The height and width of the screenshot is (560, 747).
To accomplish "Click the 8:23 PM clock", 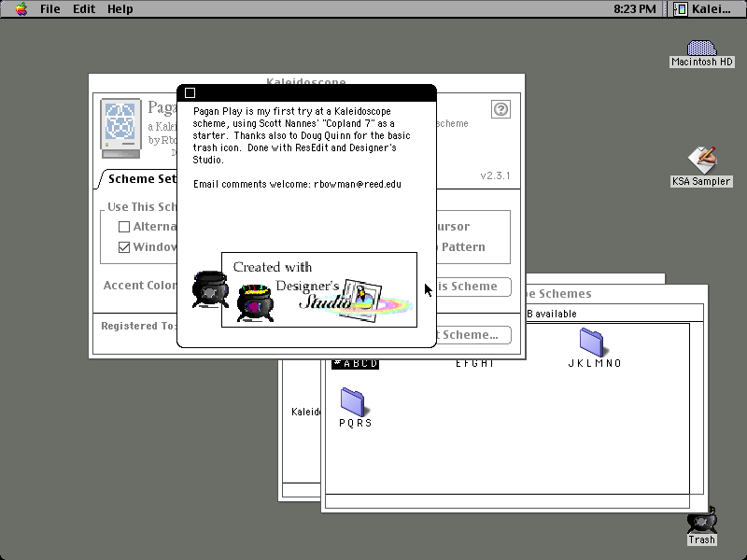I will tap(635, 9).
